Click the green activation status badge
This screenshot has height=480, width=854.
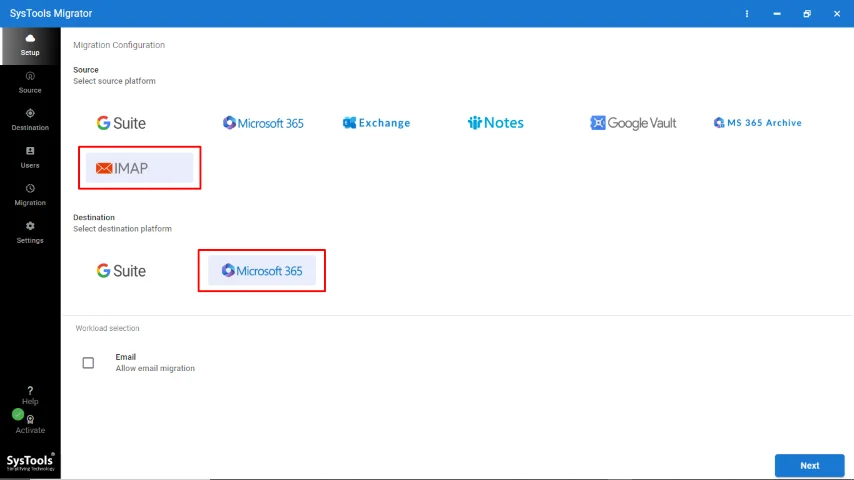point(18,415)
